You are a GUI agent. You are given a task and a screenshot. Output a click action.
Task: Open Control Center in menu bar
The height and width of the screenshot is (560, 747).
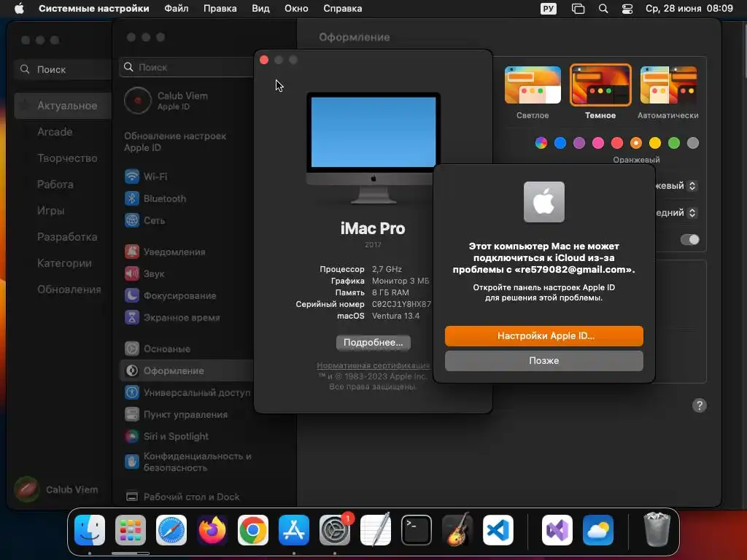627,9
